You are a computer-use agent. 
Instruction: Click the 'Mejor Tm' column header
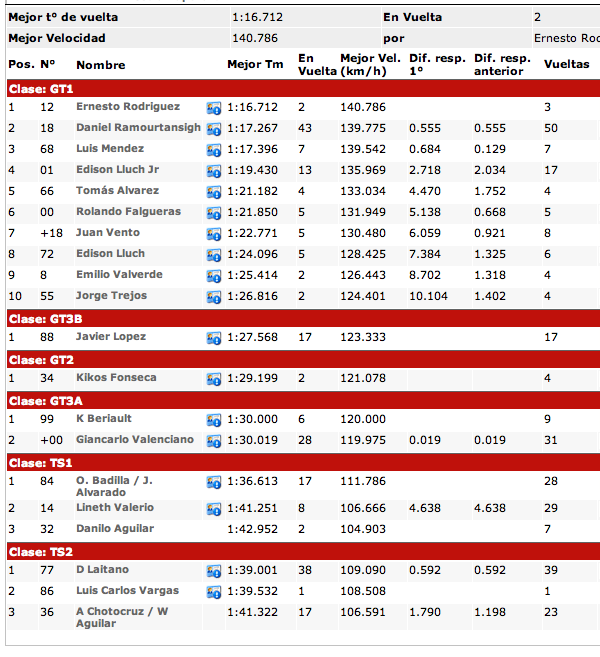point(255,64)
